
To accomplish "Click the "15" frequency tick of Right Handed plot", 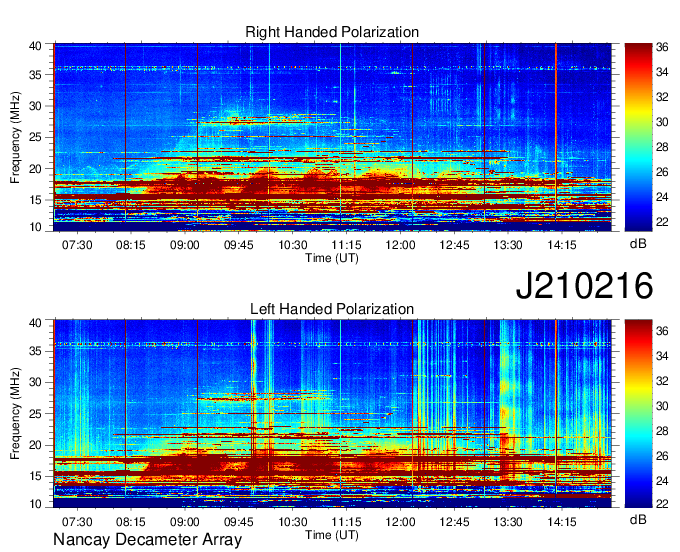I will pos(36,200).
